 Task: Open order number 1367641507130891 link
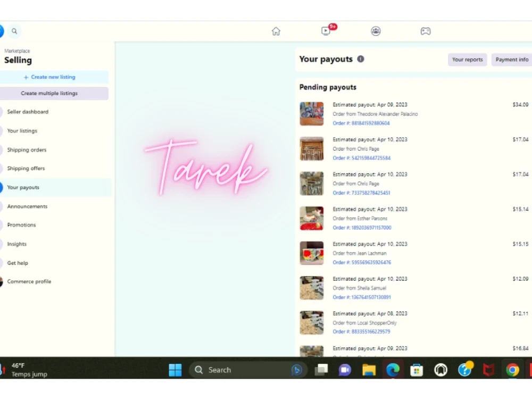[x=362, y=297]
